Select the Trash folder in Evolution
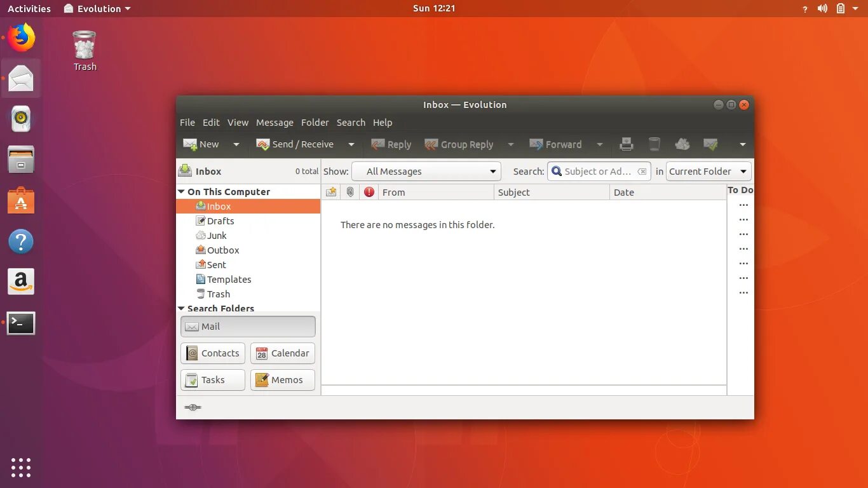The width and height of the screenshot is (868, 488). coord(248,294)
